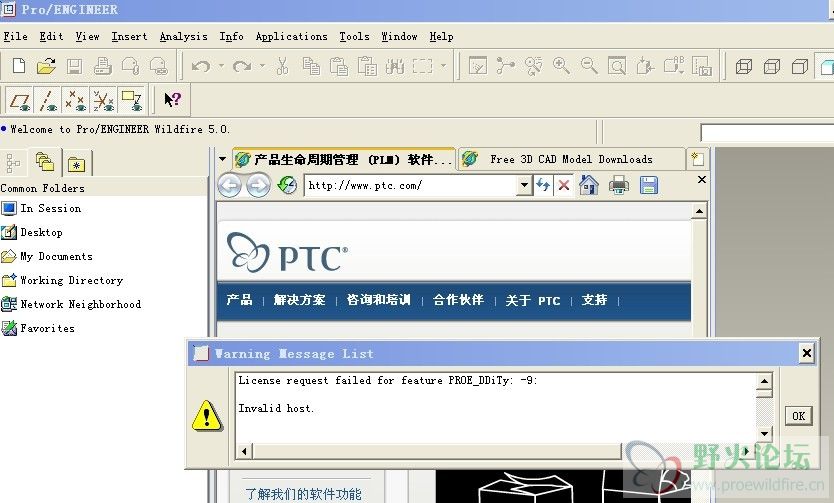The width and height of the screenshot is (834, 503).
Task: Open the URL address dropdown arrow
Action: (x=524, y=185)
